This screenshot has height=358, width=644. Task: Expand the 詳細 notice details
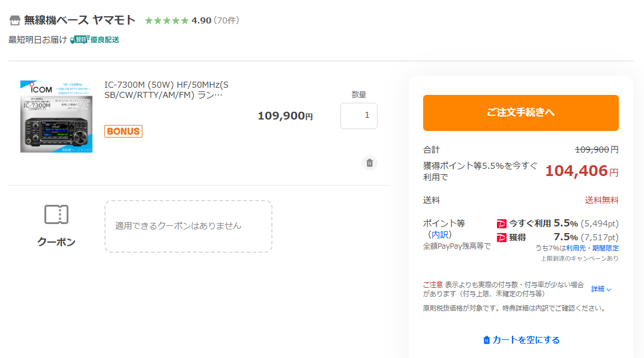click(x=601, y=289)
